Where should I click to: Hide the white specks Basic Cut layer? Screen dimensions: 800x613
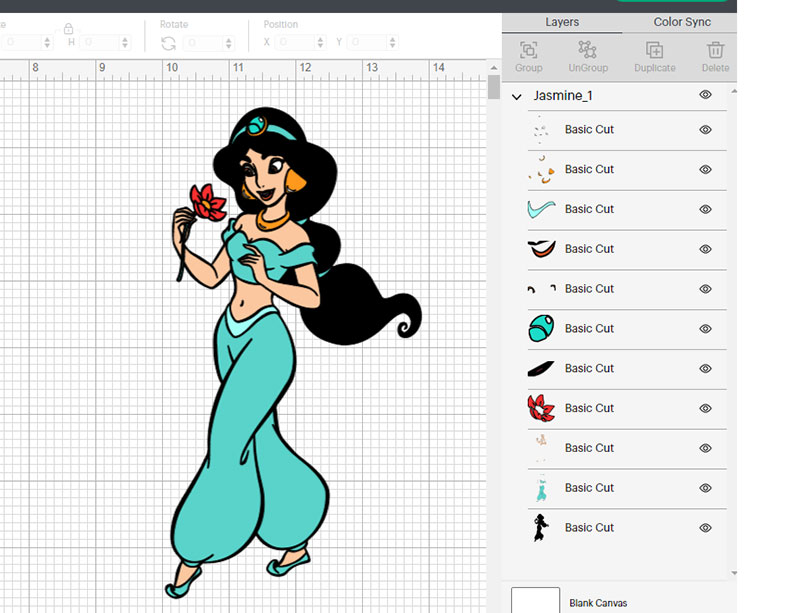point(705,130)
